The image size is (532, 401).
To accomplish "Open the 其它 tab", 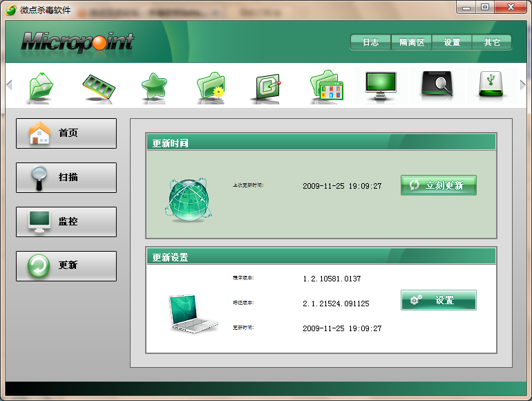I will pos(492,42).
